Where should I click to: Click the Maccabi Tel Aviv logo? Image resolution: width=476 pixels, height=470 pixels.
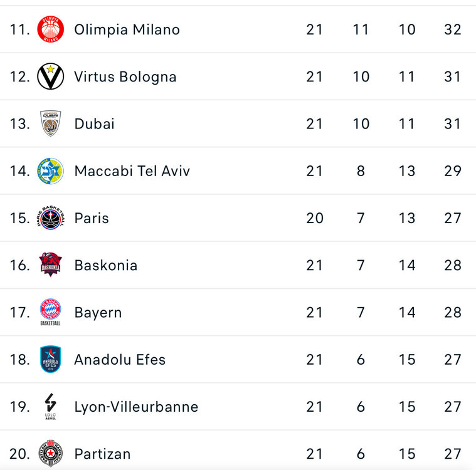[50, 170]
